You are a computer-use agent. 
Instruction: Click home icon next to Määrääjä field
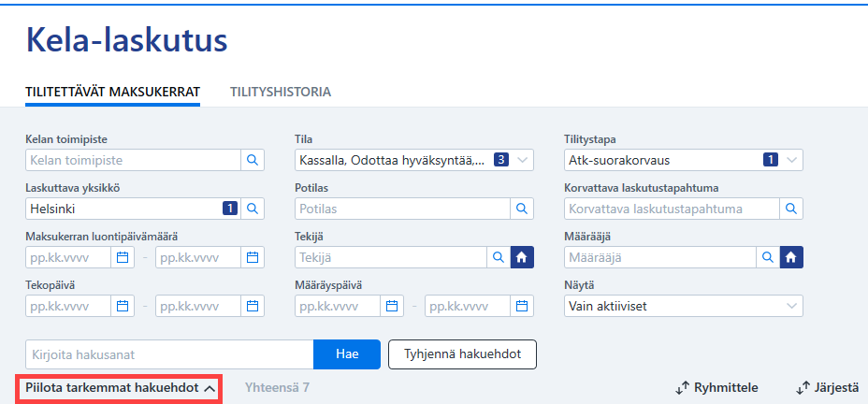(x=791, y=257)
